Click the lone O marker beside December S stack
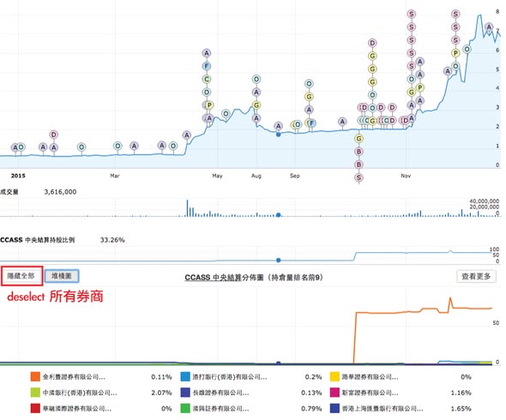This screenshot has width=506, height=420. (x=467, y=50)
